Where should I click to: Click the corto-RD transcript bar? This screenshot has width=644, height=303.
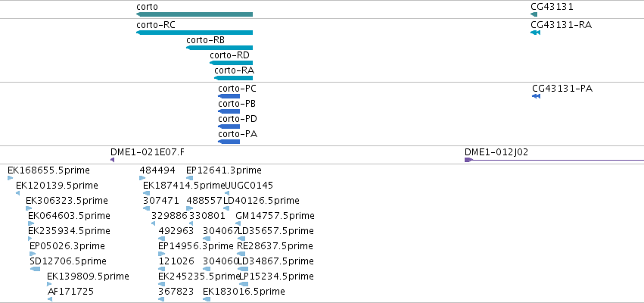pos(232,63)
